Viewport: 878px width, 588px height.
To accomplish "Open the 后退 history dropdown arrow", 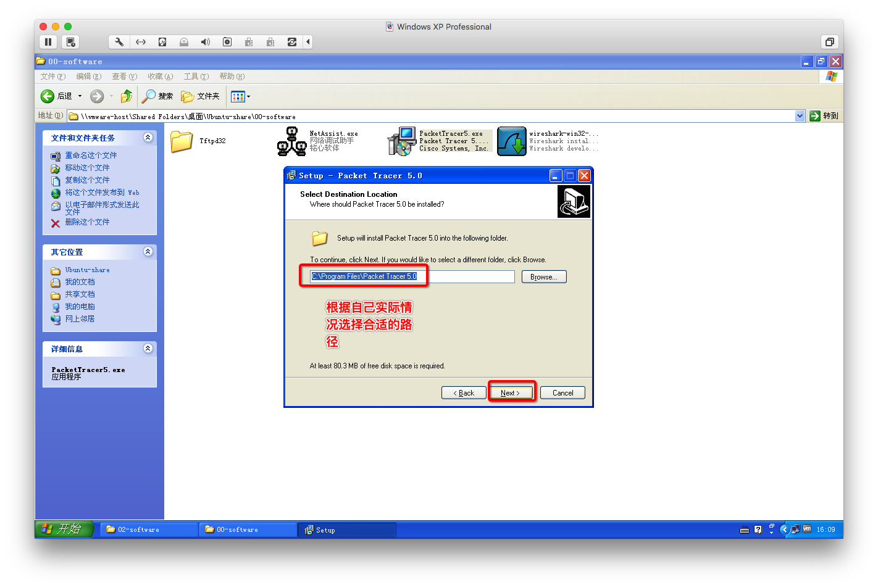I will 80,96.
